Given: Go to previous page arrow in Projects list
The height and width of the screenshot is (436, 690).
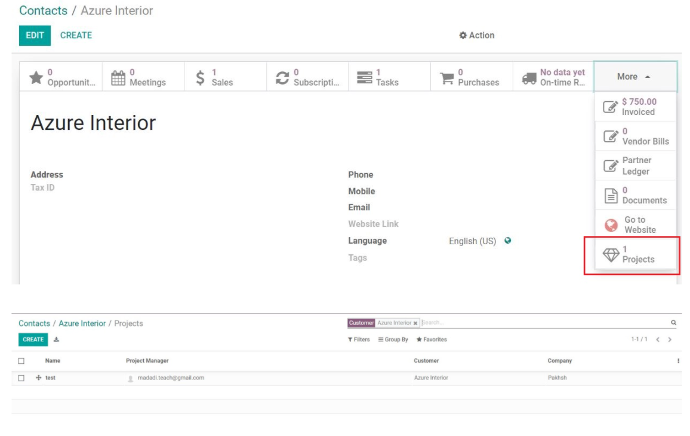Looking at the screenshot, I should tap(657, 340).
